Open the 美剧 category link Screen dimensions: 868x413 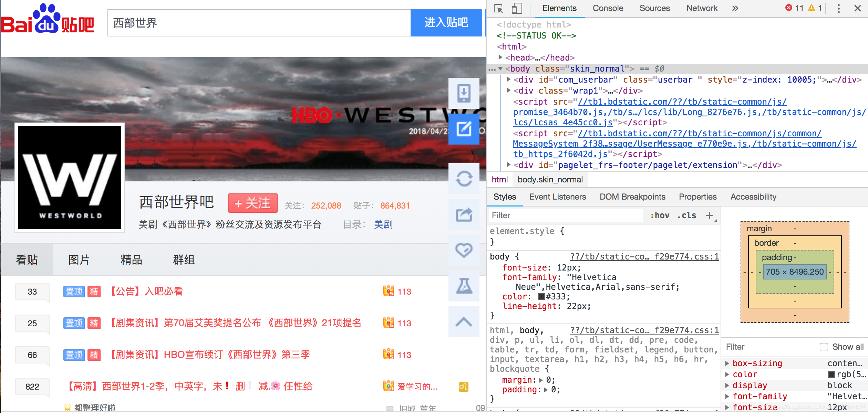[383, 224]
